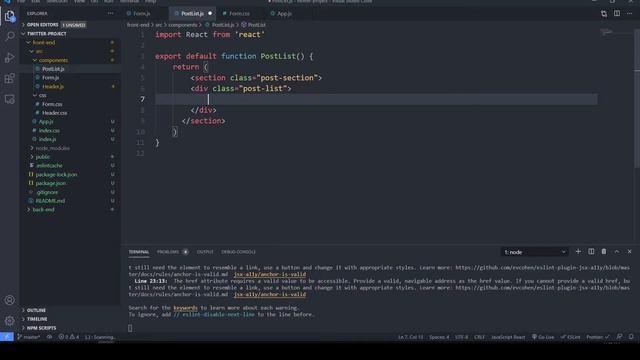640x360 pixels.
Task: Split the terminal panel
Action: [591, 251]
